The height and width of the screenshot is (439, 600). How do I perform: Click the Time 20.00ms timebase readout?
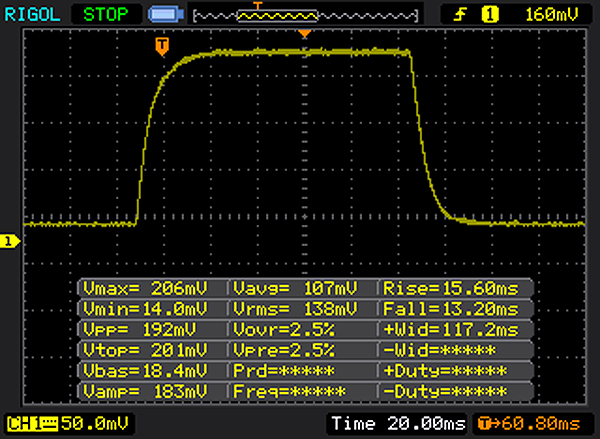pos(398,424)
